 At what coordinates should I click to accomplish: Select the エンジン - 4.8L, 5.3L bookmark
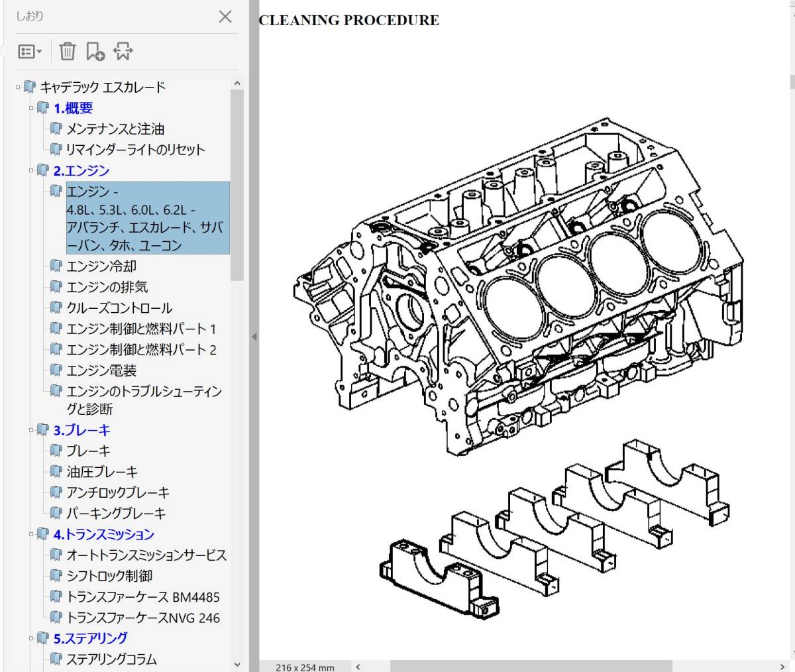[148, 218]
